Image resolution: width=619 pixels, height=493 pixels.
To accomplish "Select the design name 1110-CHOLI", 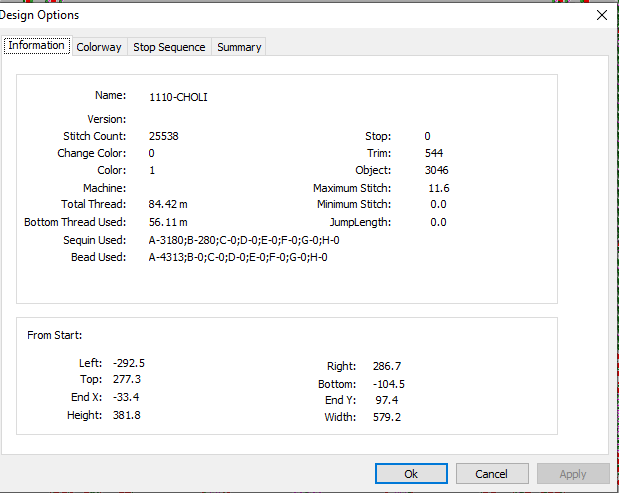I will 178,97.
